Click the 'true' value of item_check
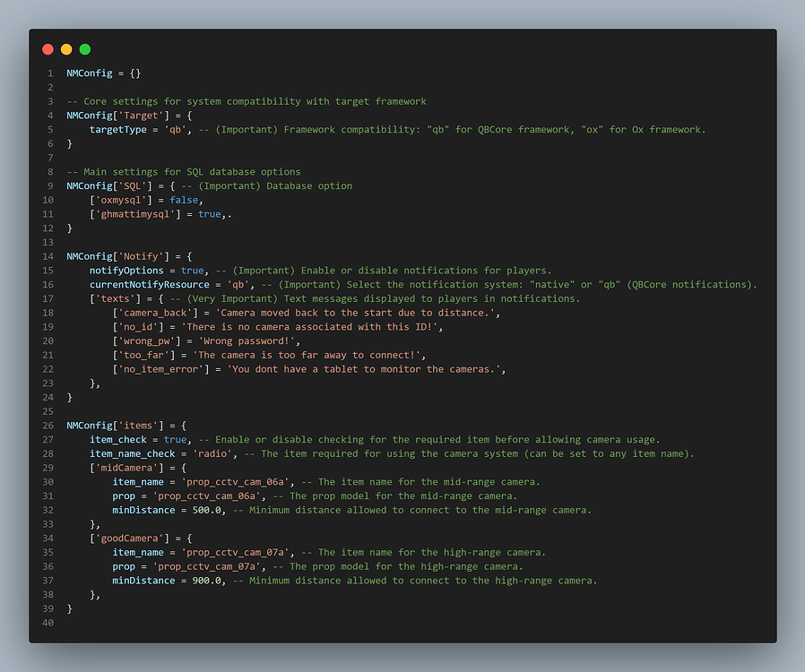 (175, 440)
